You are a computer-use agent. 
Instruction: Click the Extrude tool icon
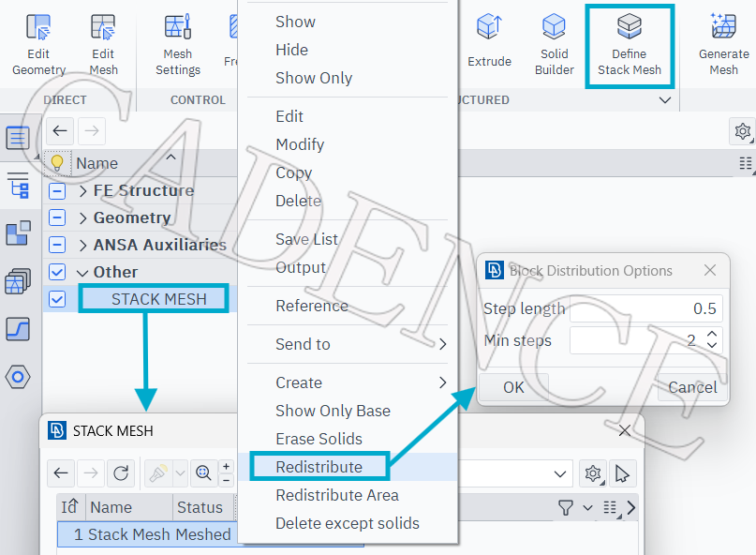click(489, 27)
